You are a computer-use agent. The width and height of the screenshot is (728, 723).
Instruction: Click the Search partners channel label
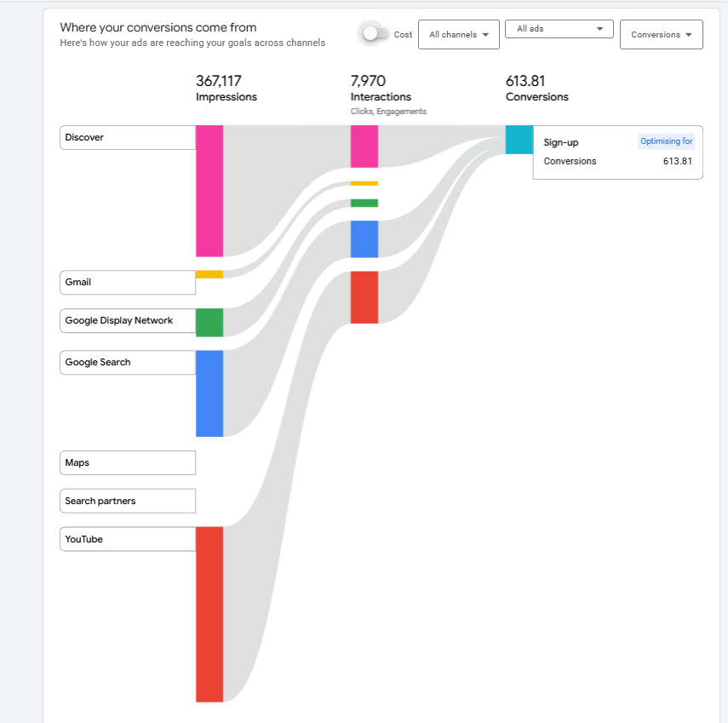[128, 501]
